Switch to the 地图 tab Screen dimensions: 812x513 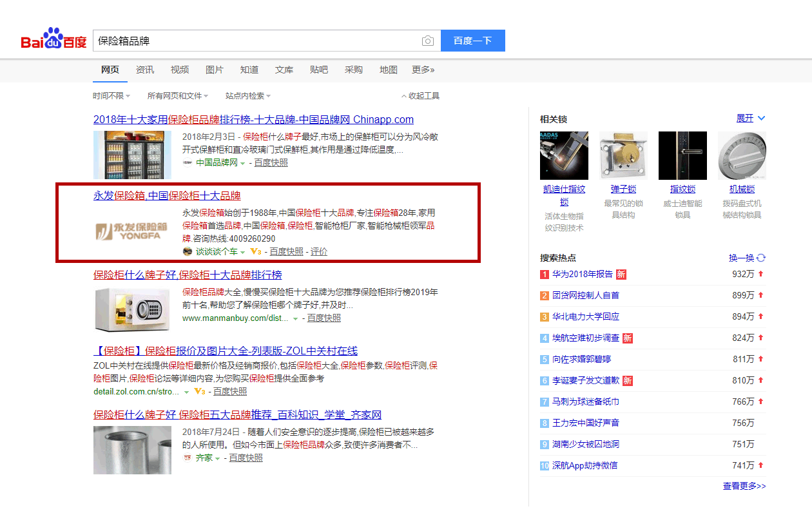[388, 70]
